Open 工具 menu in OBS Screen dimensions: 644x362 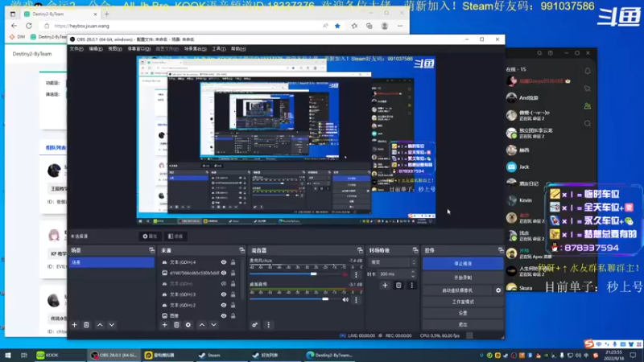coord(219,49)
